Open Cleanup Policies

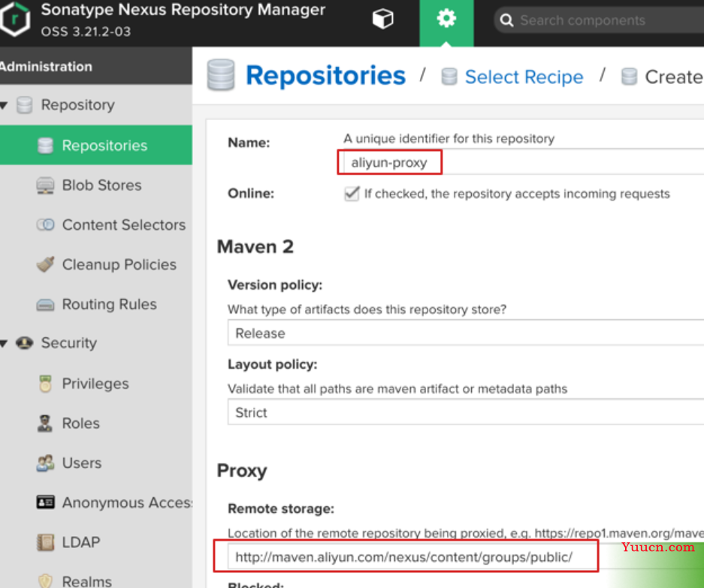[119, 264]
